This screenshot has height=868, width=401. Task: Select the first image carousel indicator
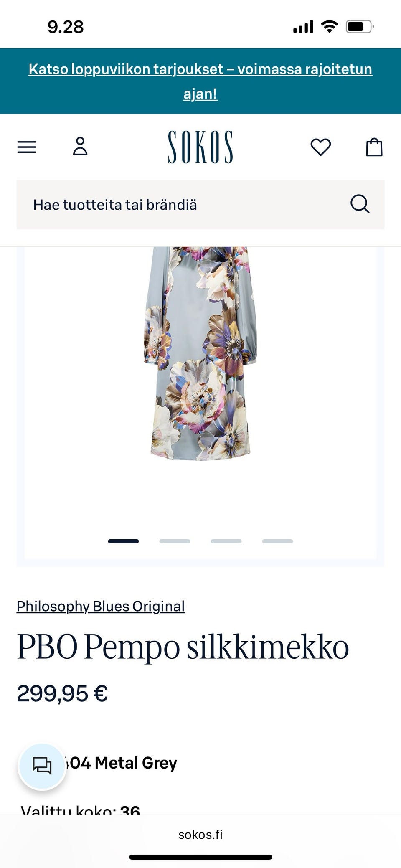pyautogui.click(x=123, y=541)
